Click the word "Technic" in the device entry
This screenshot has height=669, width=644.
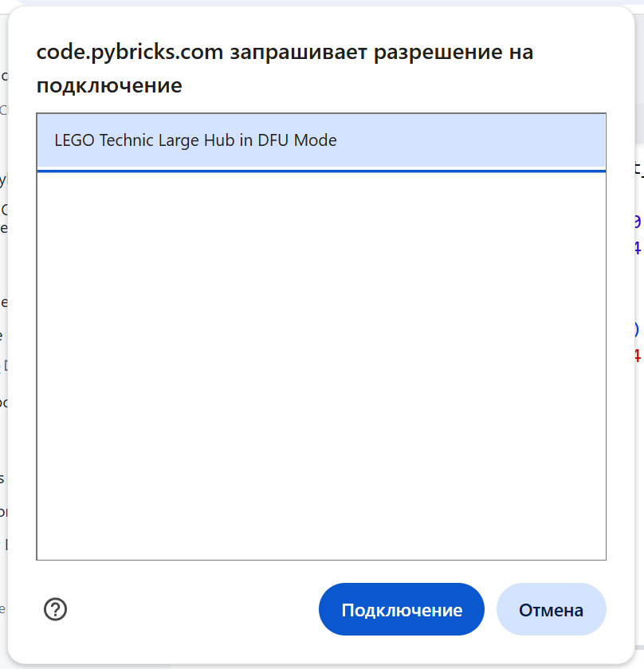[126, 140]
